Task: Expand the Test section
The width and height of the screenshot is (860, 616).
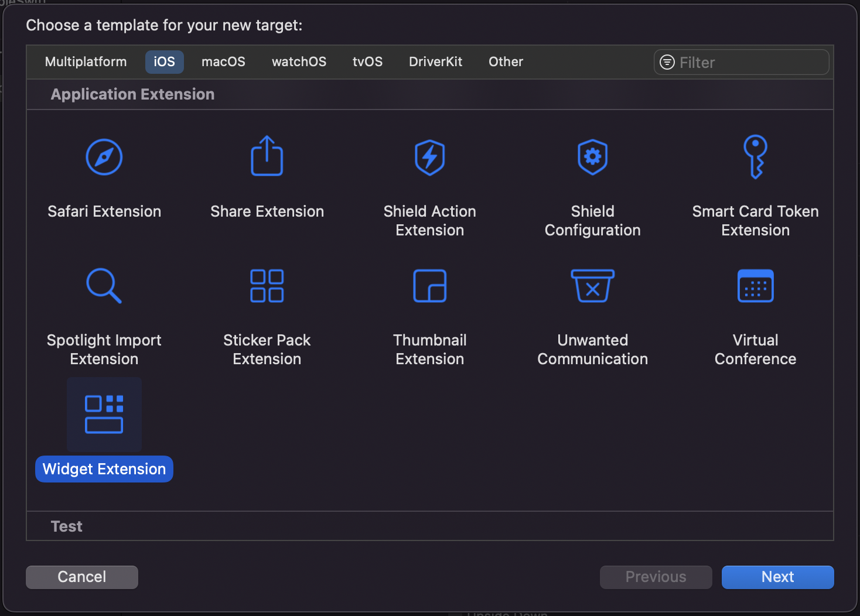Action: pos(66,526)
